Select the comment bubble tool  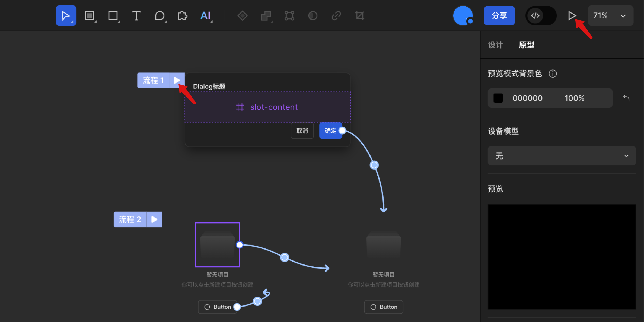click(x=160, y=16)
